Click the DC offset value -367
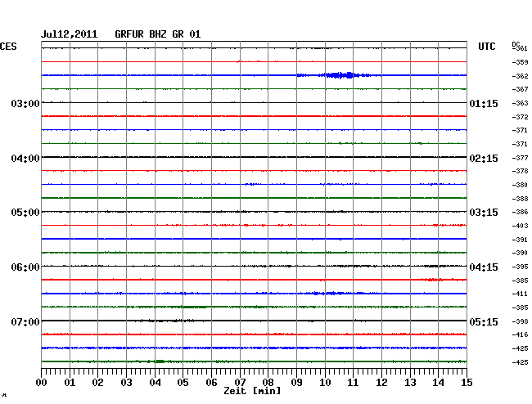This screenshot has width=532, height=404. [520, 89]
